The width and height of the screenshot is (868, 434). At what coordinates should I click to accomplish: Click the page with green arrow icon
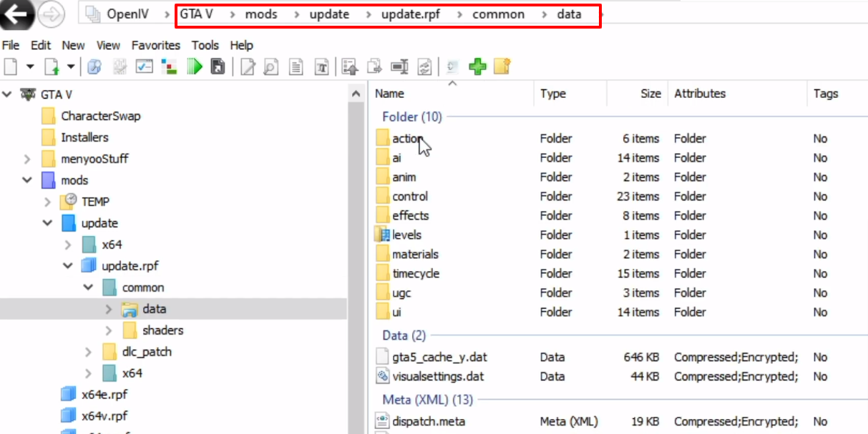coord(52,66)
